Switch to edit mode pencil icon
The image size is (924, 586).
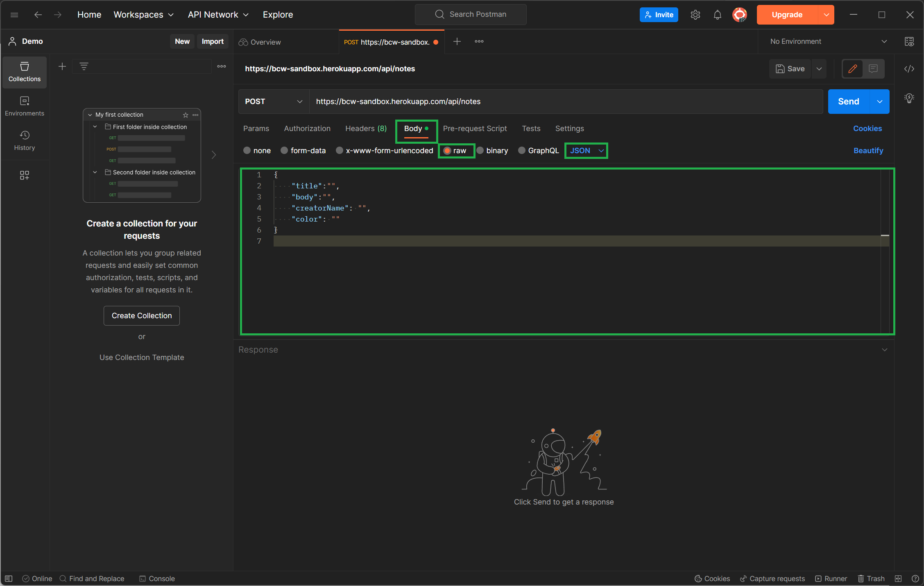point(853,69)
